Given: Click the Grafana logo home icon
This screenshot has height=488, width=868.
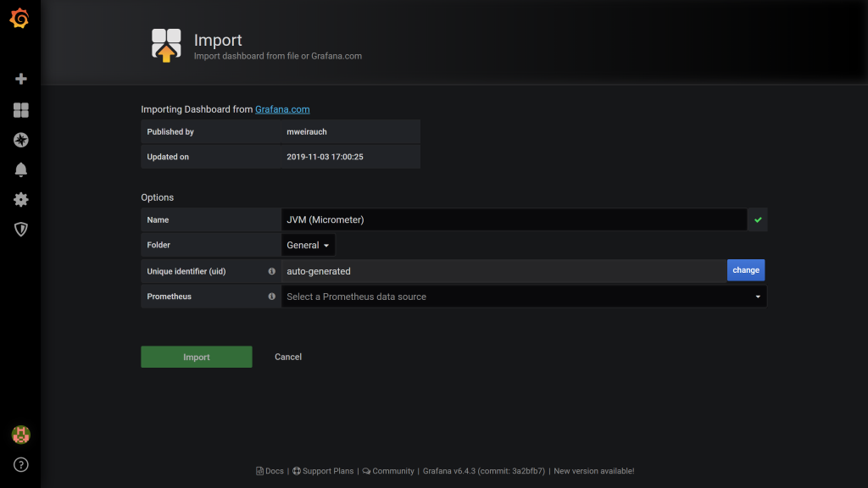Looking at the screenshot, I should point(19,19).
